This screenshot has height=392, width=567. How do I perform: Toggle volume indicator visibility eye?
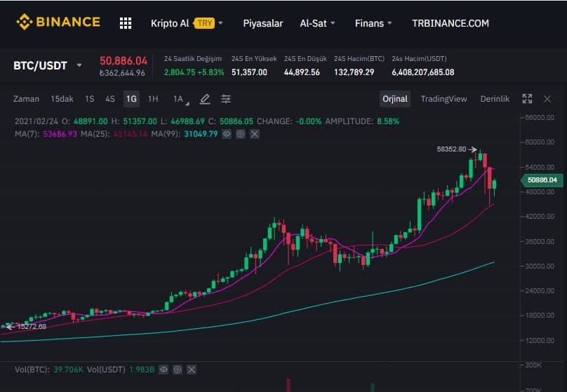coord(164,369)
